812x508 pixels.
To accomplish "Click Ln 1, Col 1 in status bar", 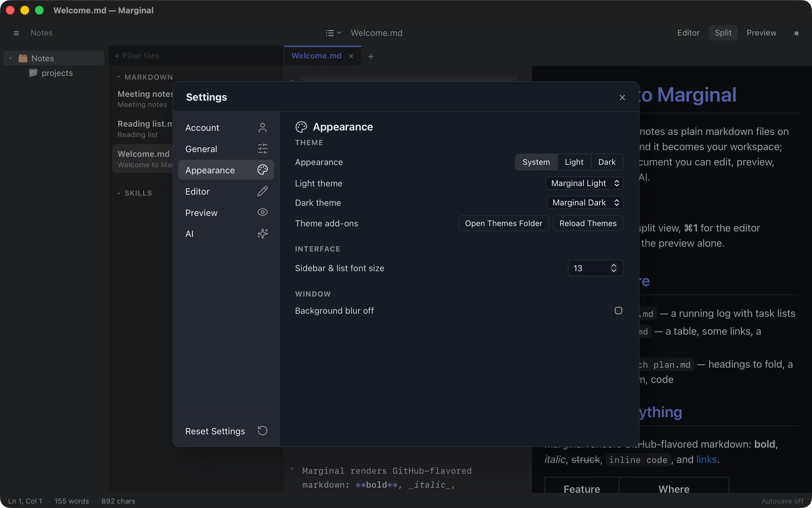I will [x=25, y=501].
